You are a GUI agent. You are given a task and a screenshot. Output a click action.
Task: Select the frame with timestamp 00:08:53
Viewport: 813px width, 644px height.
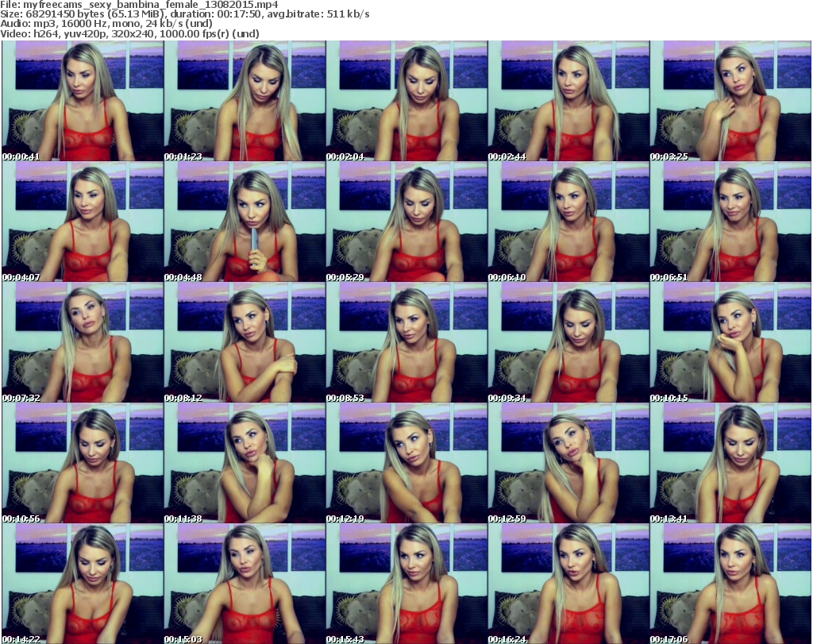point(406,342)
